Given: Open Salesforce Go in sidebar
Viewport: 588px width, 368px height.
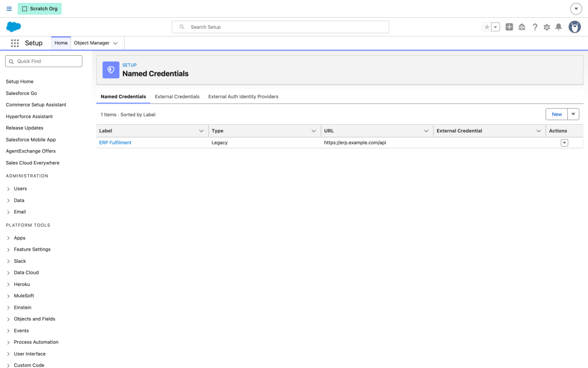Looking at the screenshot, I should tap(21, 93).
